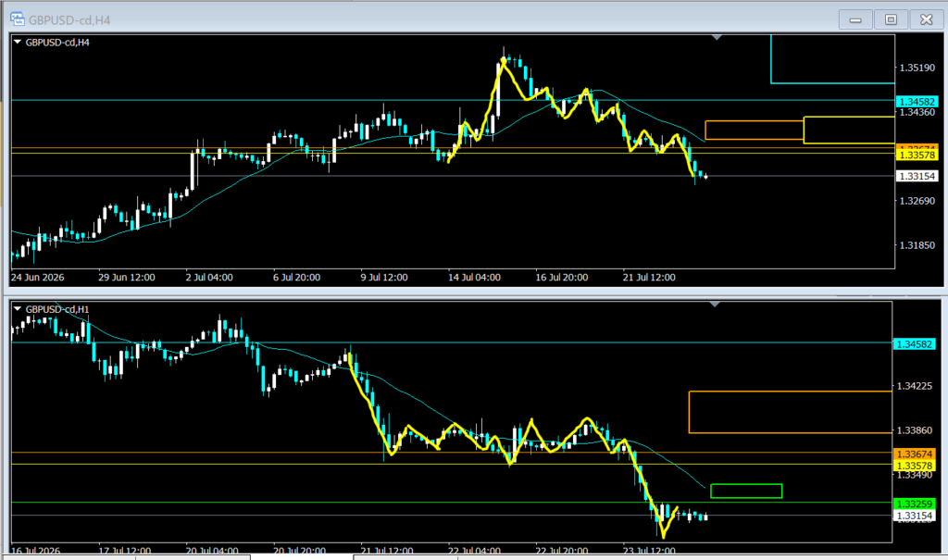Select the yellow 1.33578 price label on H1 chart
The image size is (948, 560).
(x=914, y=466)
